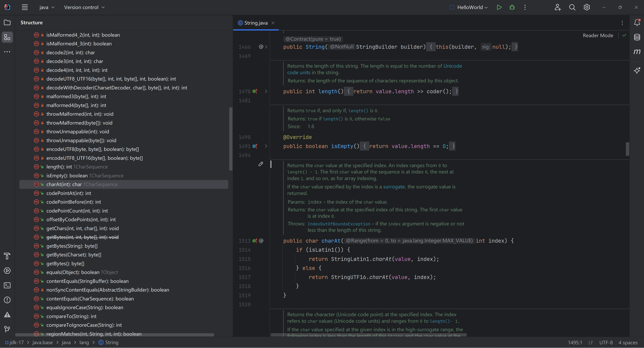Viewport: 644px width, 348px height.
Task: Click jdk-17 in the breadcrumb bar
Action: pyautogui.click(x=14, y=342)
